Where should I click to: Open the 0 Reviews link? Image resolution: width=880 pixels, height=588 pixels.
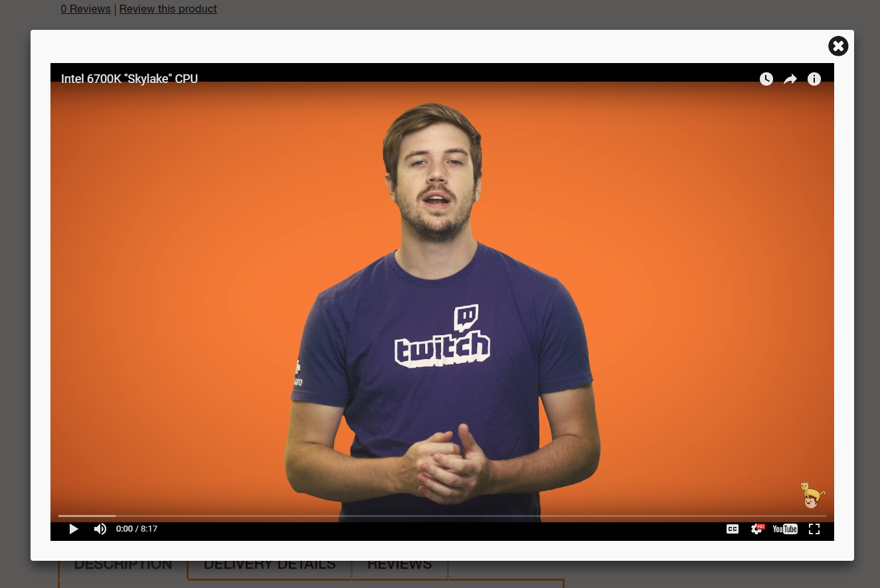click(86, 9)
